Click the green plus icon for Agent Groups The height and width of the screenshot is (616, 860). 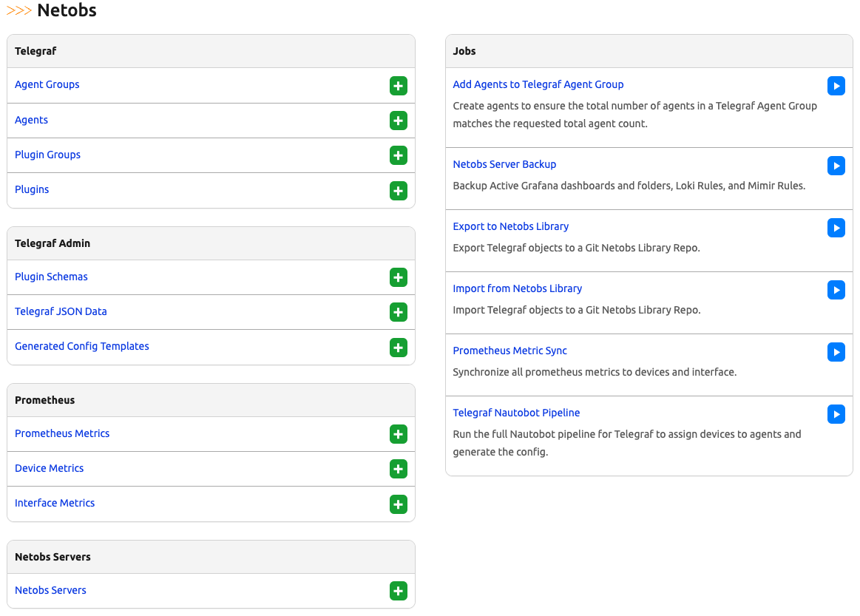(398, 87)
